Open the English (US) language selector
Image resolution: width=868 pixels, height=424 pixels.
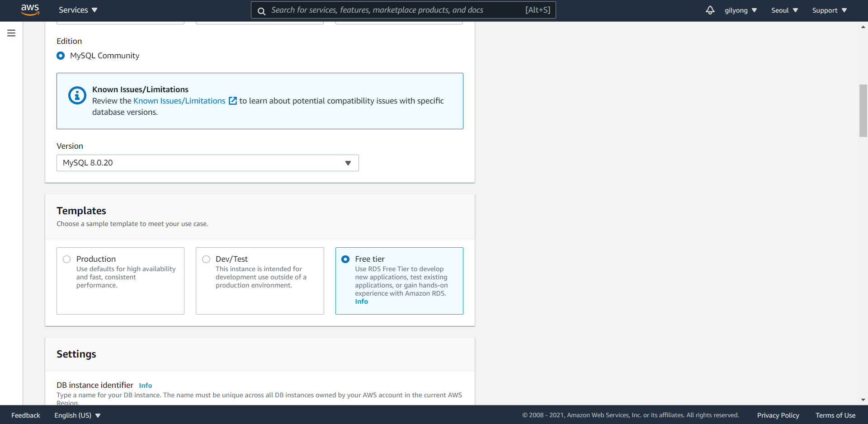coord(77,415)
